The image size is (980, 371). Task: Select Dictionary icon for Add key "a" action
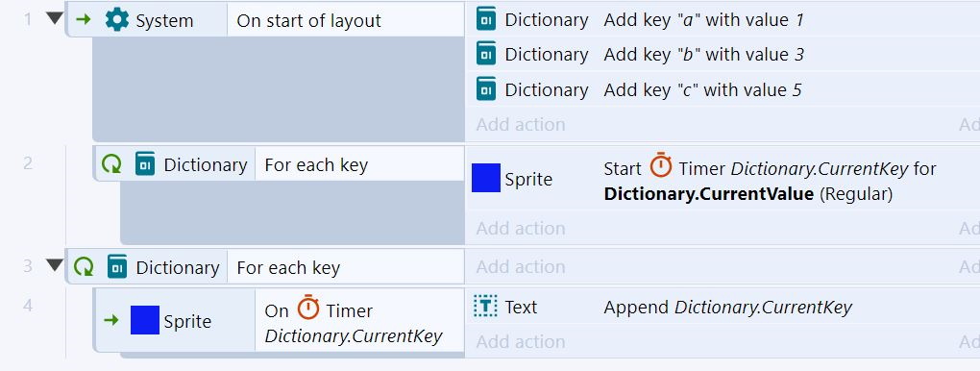[485, 19]
